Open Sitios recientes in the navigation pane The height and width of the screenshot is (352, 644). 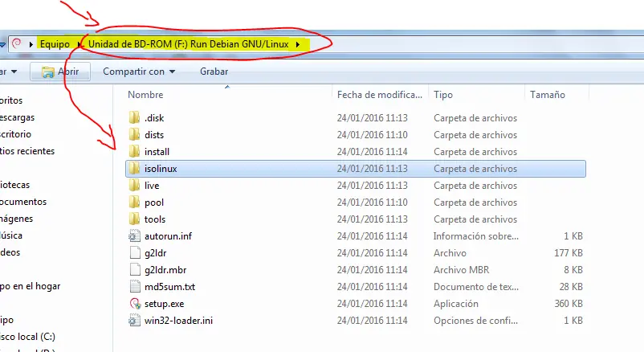(x=27, y=151)
